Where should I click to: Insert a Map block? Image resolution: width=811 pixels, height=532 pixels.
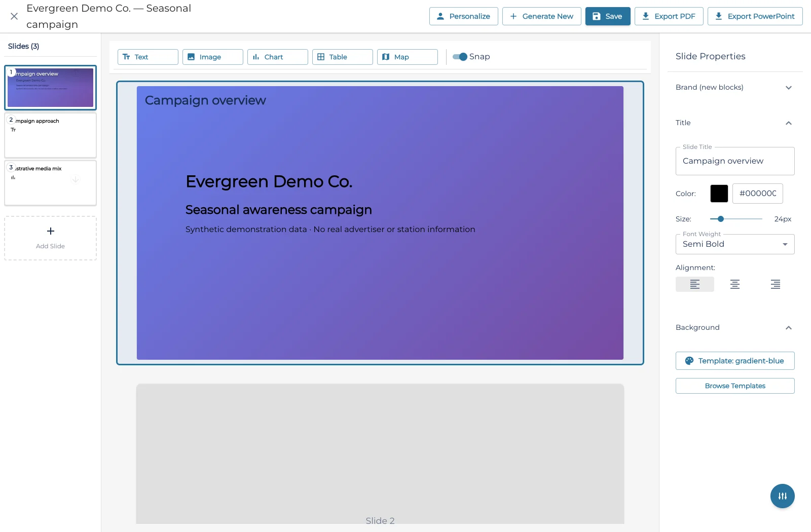click(x=407, y=57)
